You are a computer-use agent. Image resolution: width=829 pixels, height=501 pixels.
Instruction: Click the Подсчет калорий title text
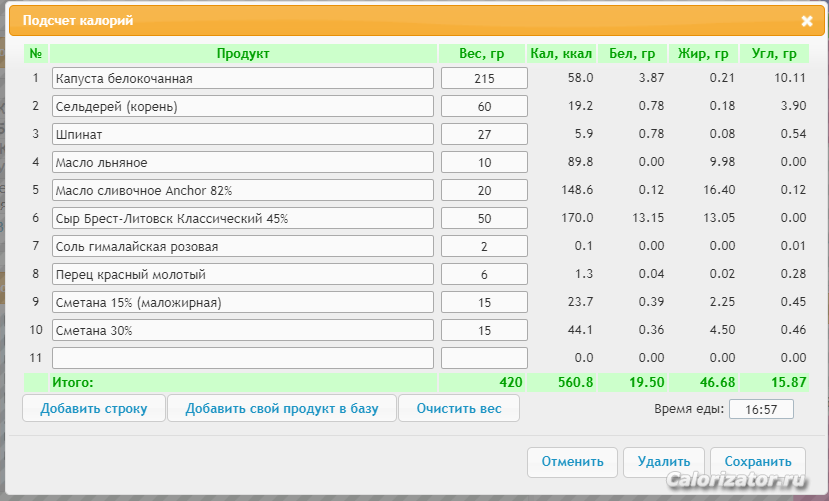point(78,21)
